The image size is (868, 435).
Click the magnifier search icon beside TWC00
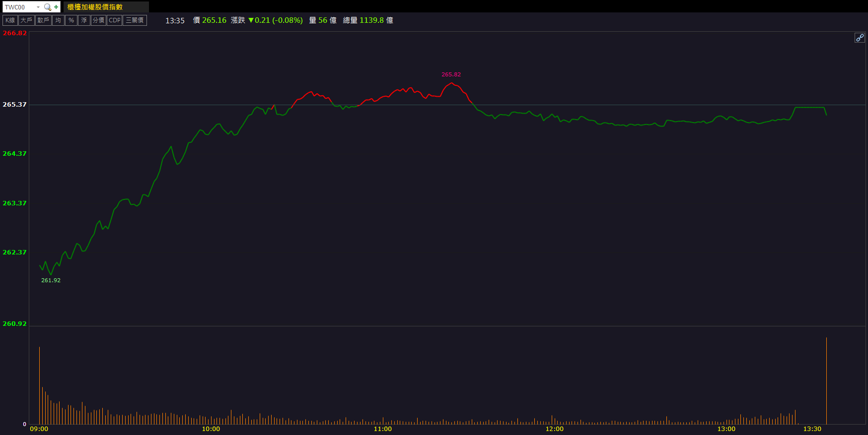[48, 7]
